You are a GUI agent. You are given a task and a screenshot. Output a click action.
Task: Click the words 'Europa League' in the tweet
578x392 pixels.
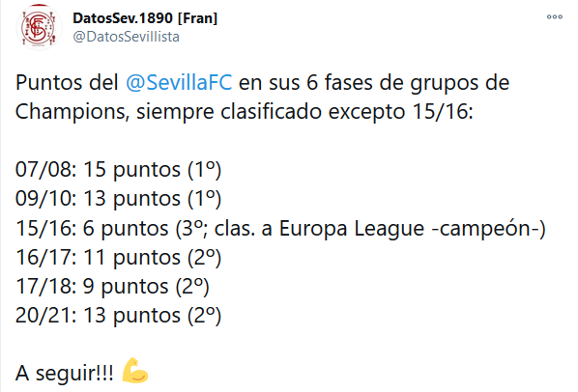tap(351, 228)
